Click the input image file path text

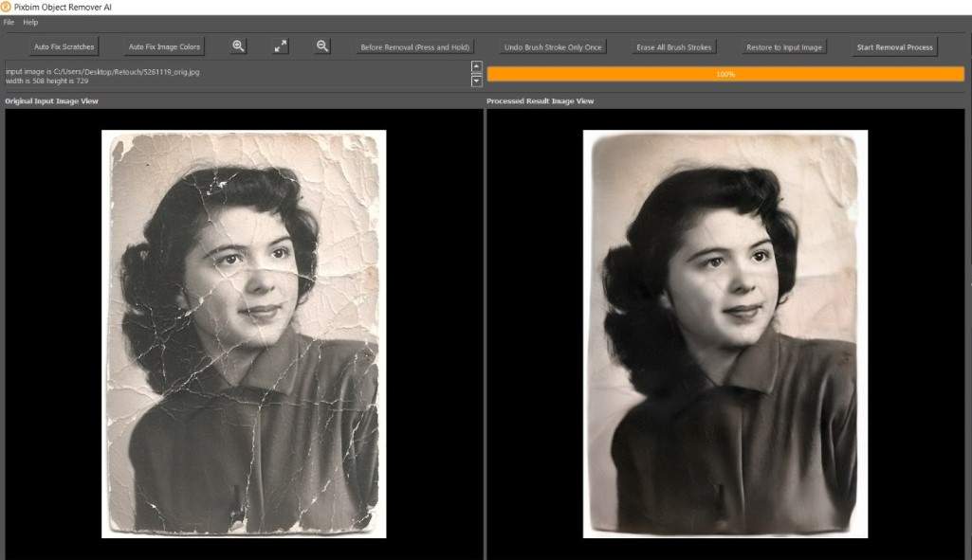pos(102,72)
